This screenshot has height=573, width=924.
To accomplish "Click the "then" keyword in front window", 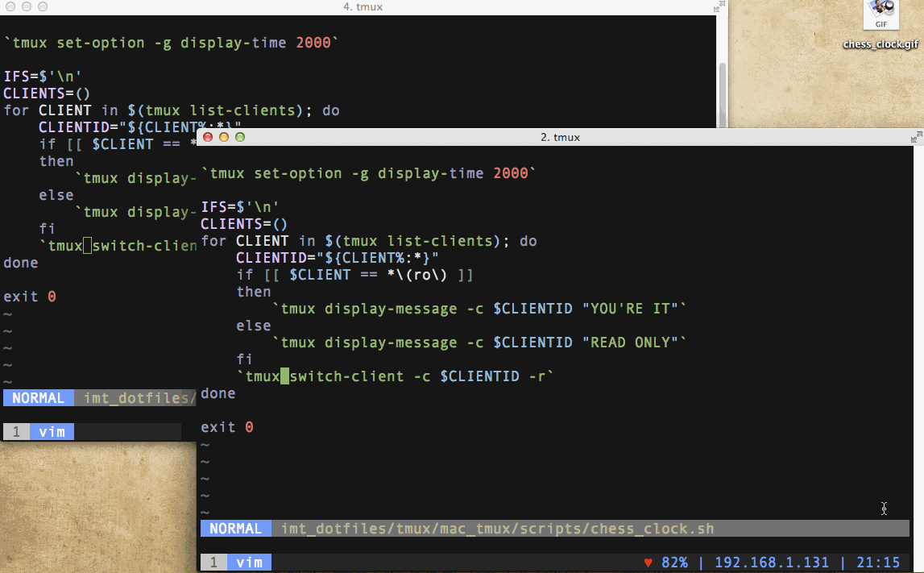I will [254, 292].
